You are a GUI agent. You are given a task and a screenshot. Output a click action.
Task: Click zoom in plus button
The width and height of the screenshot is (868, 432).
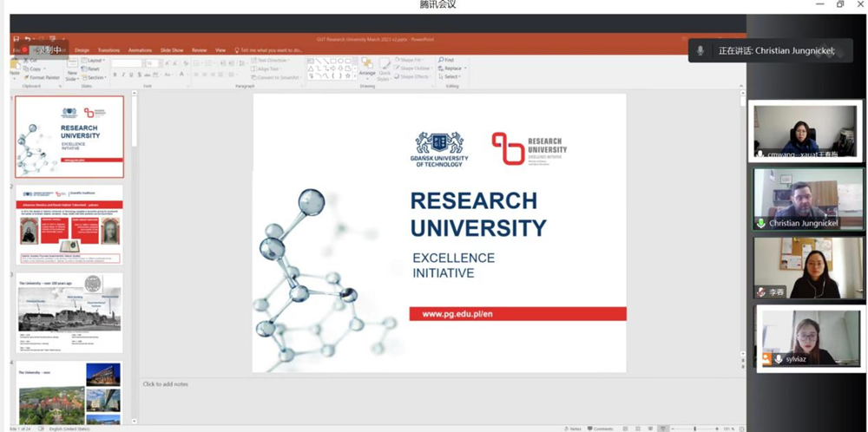click(x=718, y=429)
